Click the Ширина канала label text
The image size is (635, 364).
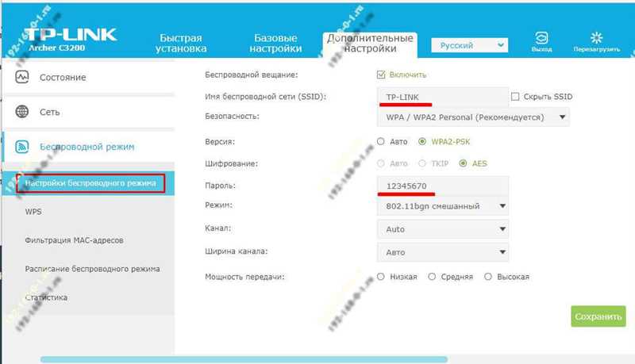pos(236,251)
